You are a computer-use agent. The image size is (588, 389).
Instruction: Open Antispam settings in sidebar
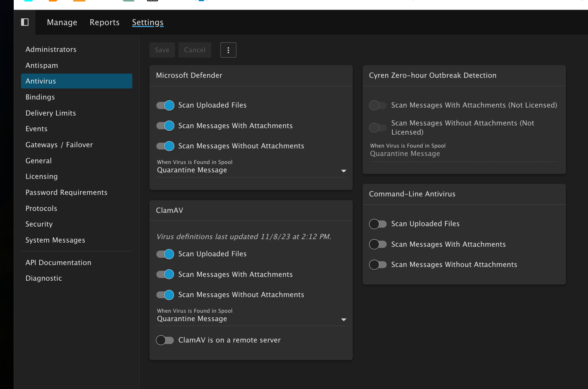pos(42,66)
